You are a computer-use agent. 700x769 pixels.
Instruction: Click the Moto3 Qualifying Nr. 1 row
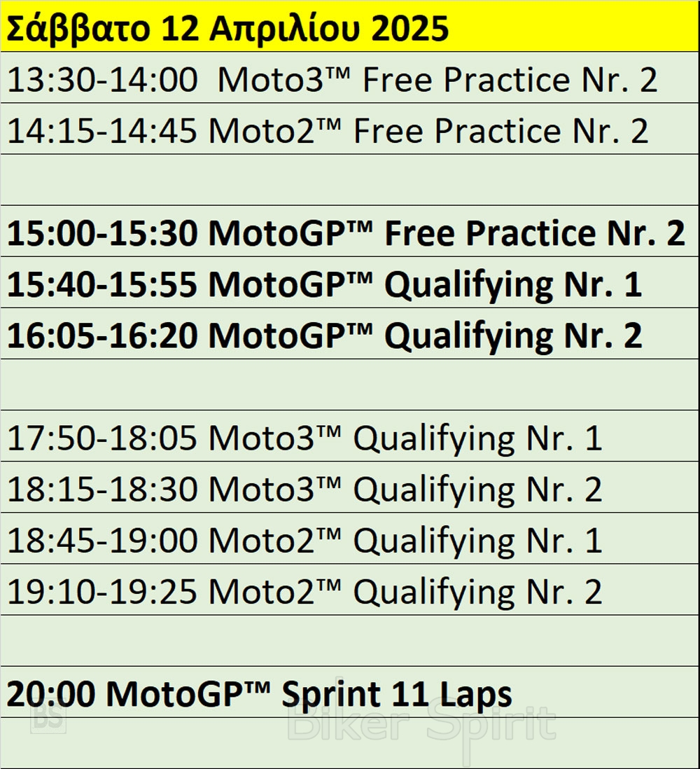click(x=304, y=439)
